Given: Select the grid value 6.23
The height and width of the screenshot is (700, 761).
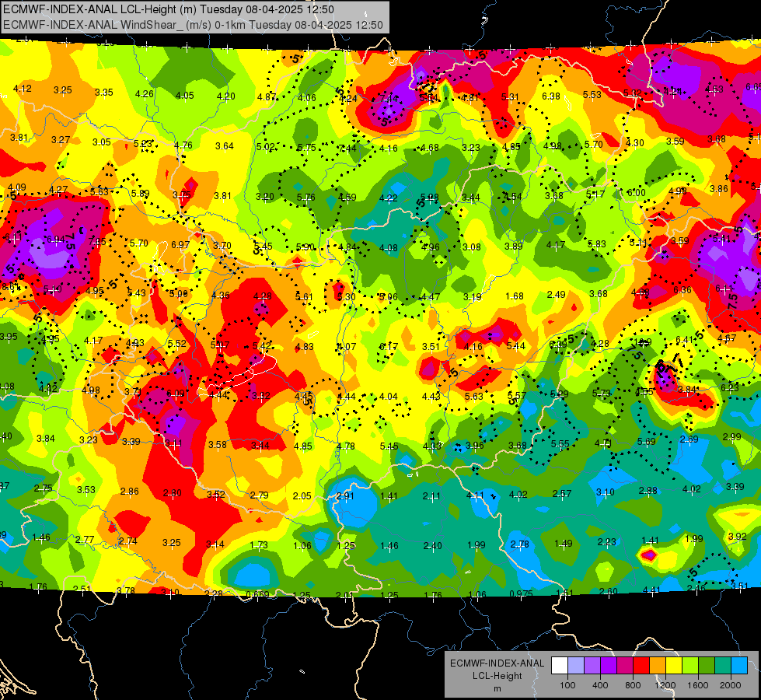Looking at the screenshot, I should click(x=729, y=387).
